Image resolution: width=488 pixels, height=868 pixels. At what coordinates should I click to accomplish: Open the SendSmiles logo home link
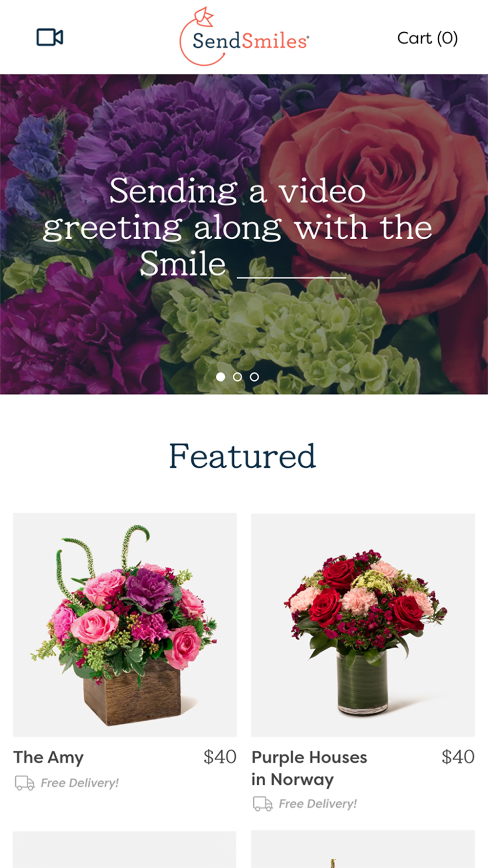point(244,37)
